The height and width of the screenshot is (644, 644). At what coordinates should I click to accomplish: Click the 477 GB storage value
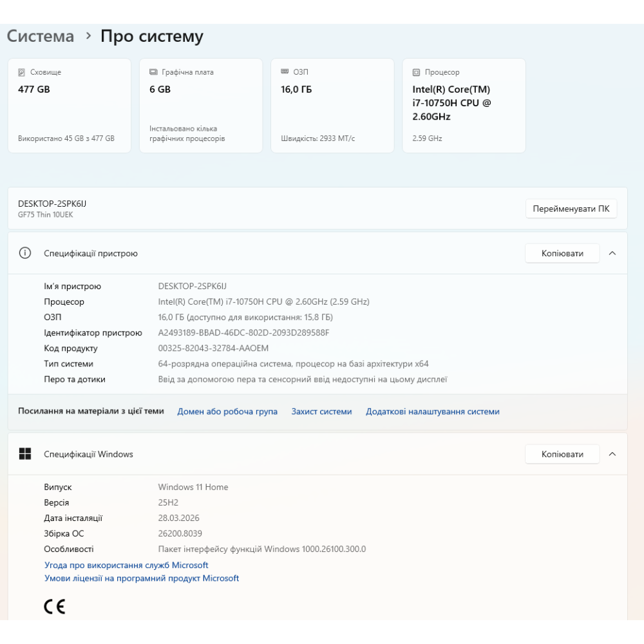(x=34, y=90)
